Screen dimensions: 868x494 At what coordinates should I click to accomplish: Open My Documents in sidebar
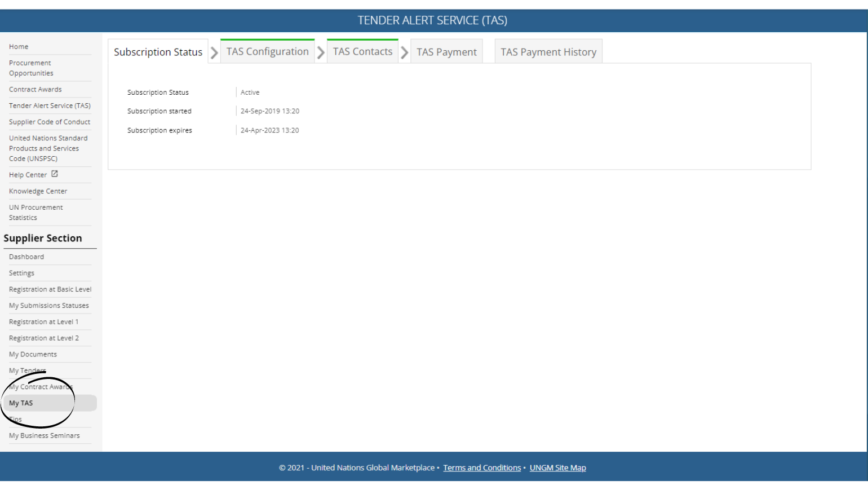pyautogui.click(x=33, y=355)
